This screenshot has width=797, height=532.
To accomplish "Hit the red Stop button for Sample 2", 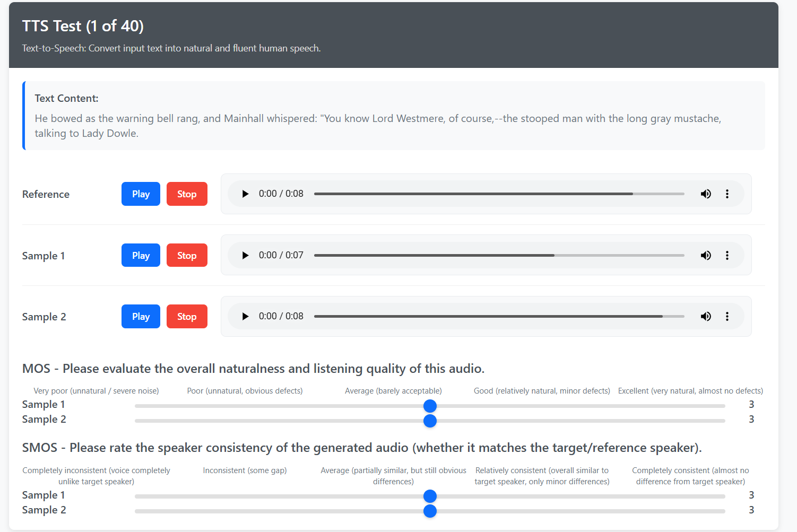I will [187, 317].
